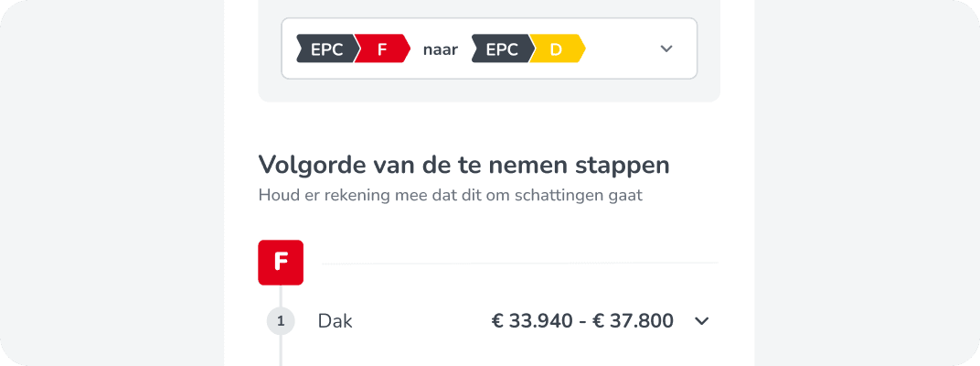Screen dimensions: 980x366
Task: Click the 'Houd er rekening mee' subtitle text
Action: point(366,195)
